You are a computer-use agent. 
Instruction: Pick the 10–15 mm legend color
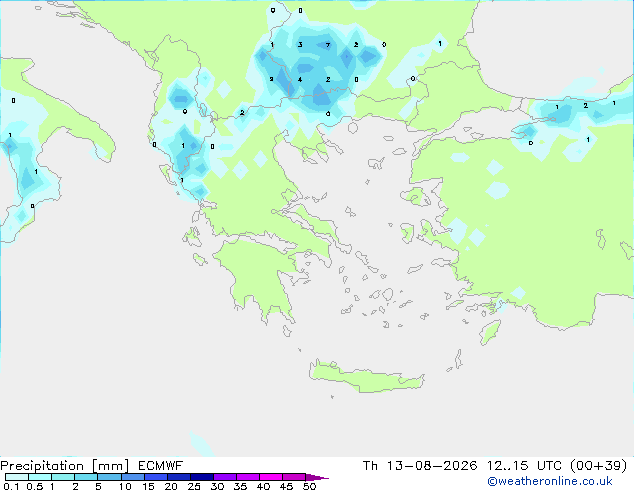pos(132,477)
